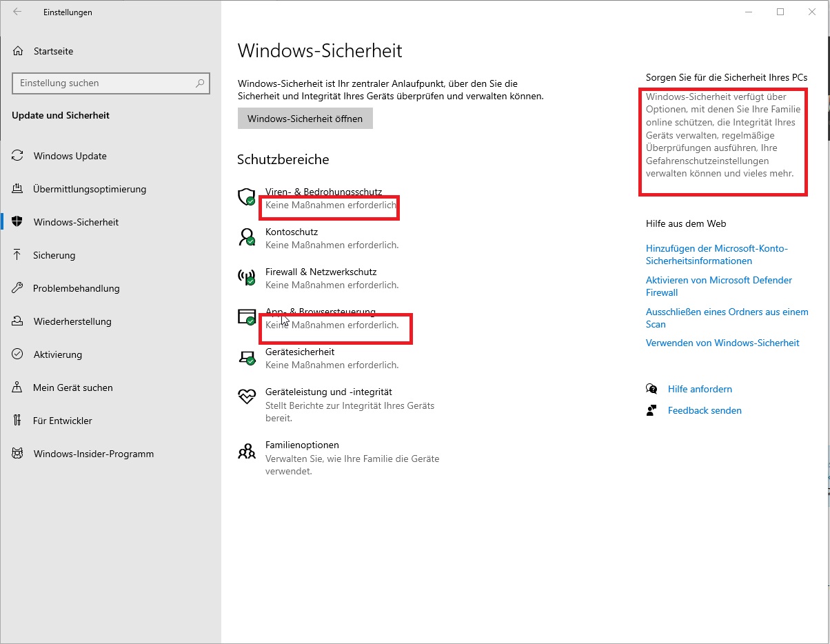The image size is (830, 644).
Task: Select Mein Gerät suchen label
Action: click(x=73, y=388)
